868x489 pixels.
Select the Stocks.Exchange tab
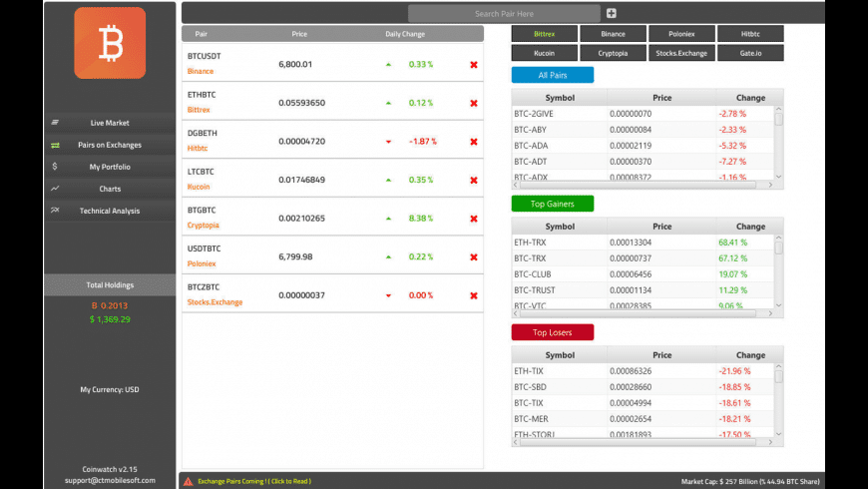coord(681,53)
